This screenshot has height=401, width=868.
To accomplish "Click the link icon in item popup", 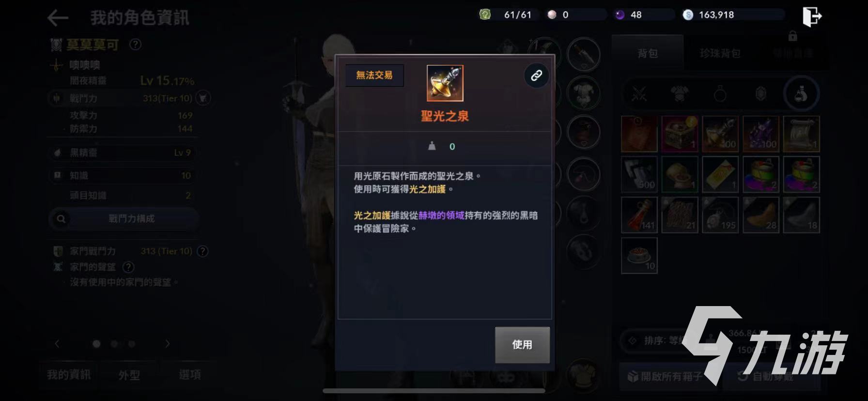I will (x=536, y=76).
